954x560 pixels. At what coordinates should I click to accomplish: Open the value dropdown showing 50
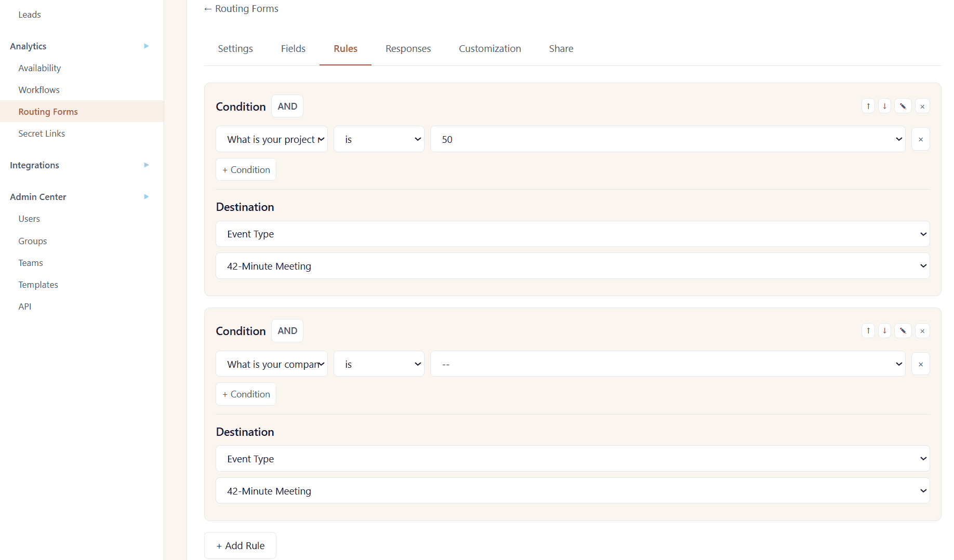tap(668, 139)
